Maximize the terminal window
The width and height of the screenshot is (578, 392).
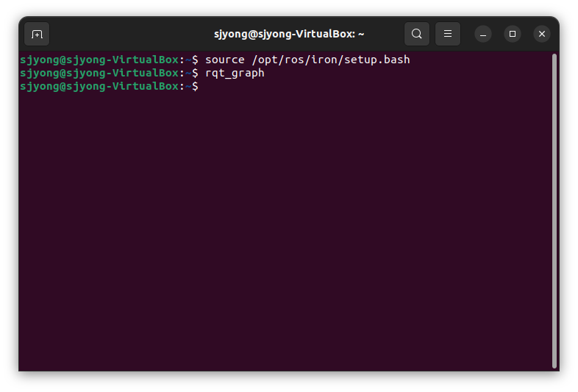click(x=513, y=35)
